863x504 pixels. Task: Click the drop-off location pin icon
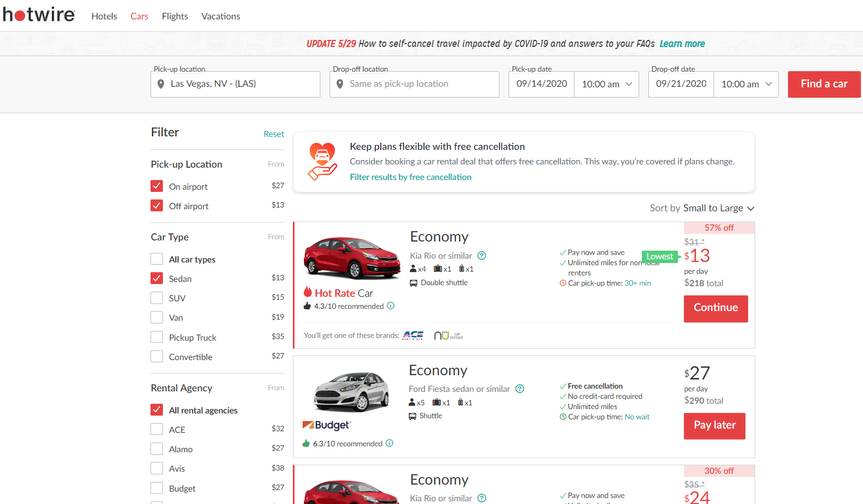340,84
